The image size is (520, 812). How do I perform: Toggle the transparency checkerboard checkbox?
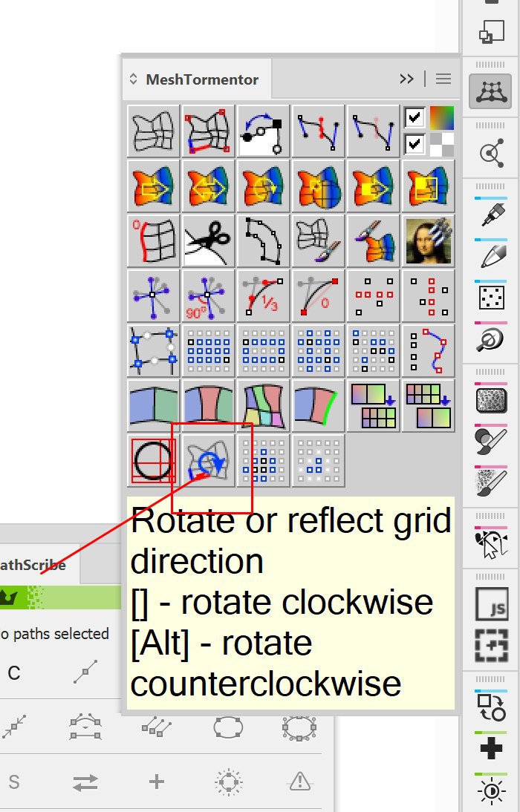(x=415, y=144)
